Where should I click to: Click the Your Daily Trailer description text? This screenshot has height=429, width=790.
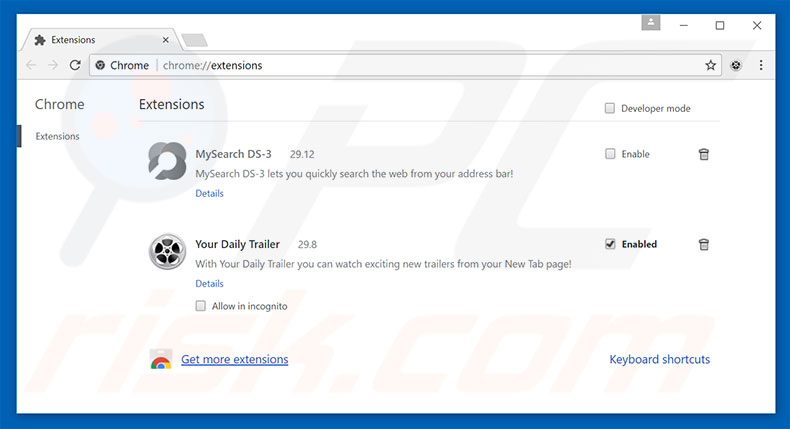coord(383,264)
